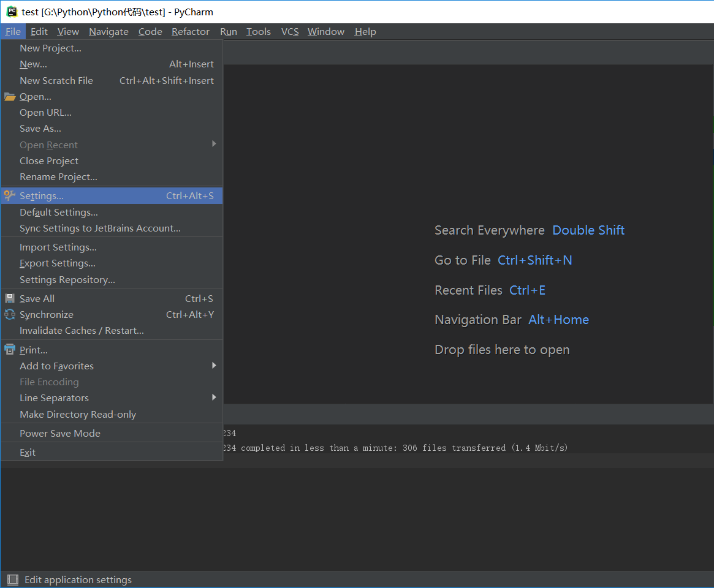The image size is (714, 588).
Task: Expand the Line Separators submenu arrow
Action: (x=214, y=398)
